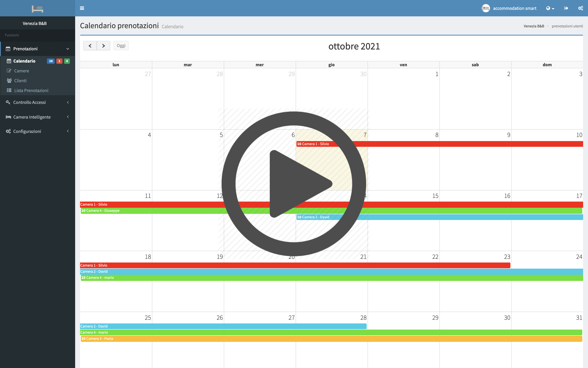
Task: Click the red 1 badge
Action: pos(59,61)
